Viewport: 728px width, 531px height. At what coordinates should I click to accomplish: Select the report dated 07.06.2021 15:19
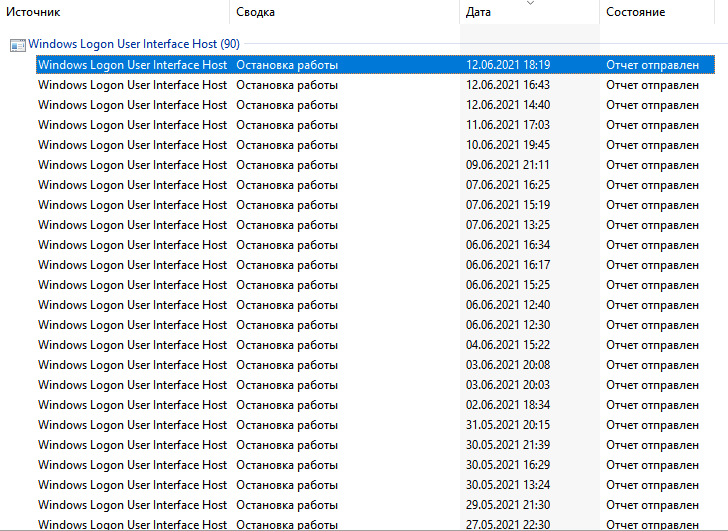375,205
